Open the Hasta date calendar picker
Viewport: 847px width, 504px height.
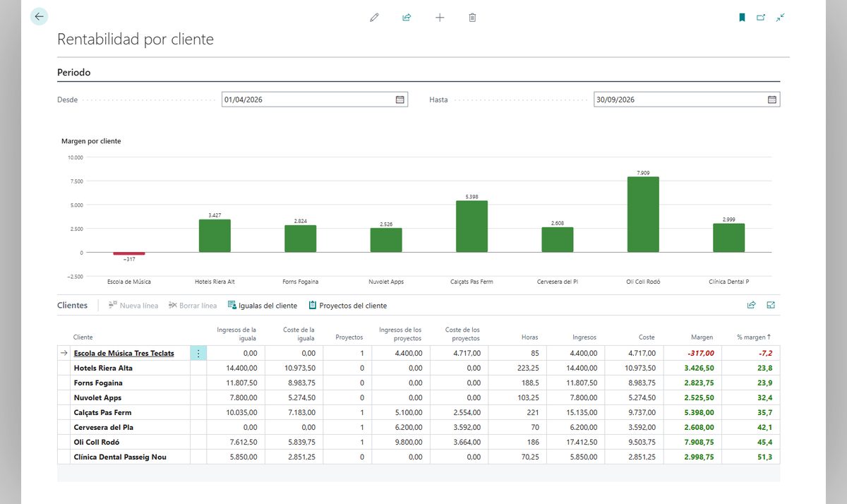[x=772, y=100]
